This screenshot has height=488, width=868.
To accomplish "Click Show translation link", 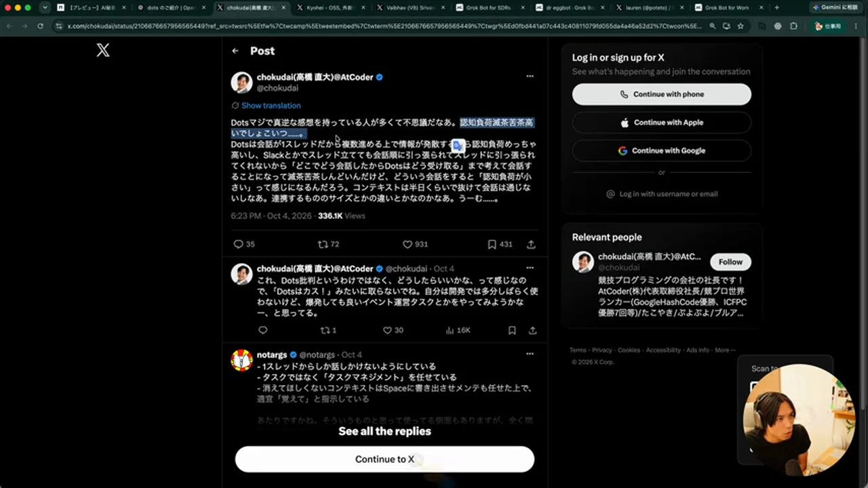I will click(x=271, y=106).
